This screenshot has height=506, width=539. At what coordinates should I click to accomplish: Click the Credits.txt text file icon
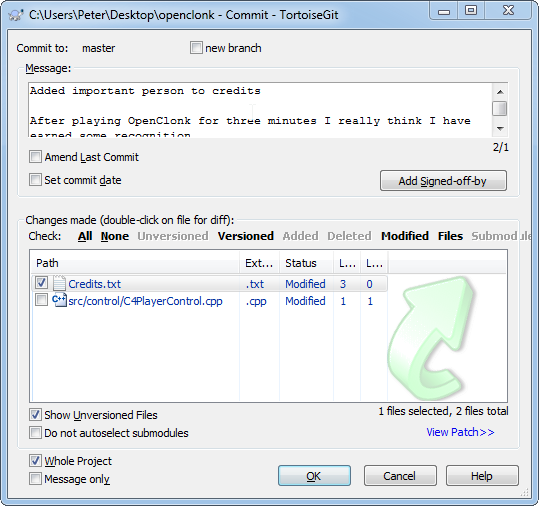[59, 284]
